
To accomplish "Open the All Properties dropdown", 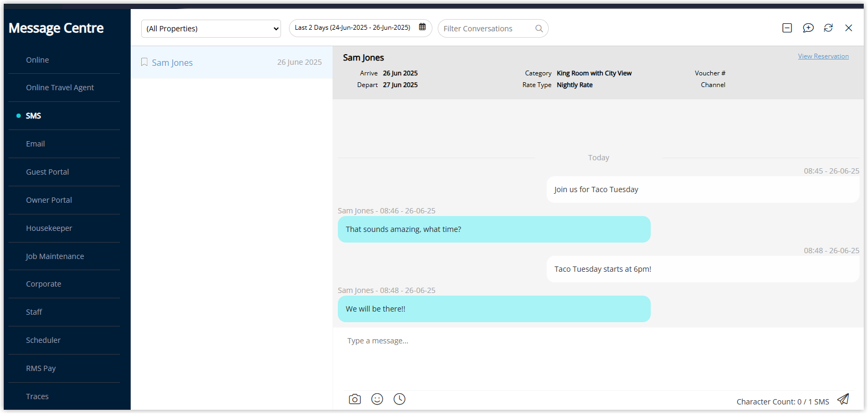I will point(211,29).
